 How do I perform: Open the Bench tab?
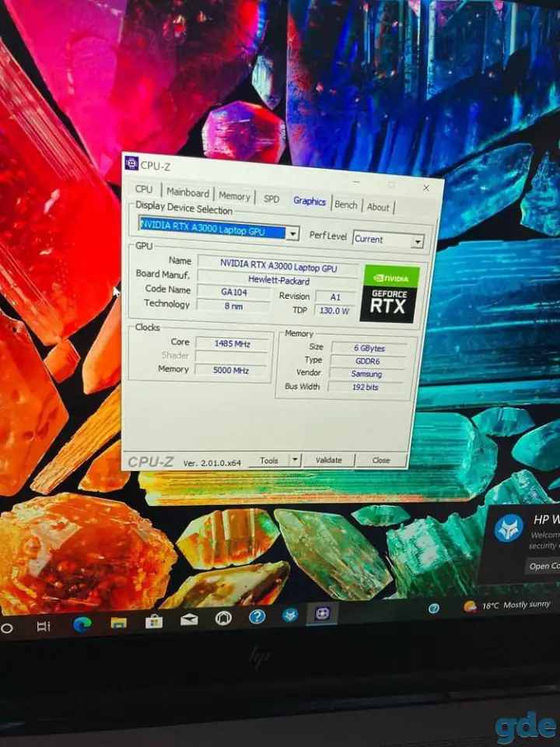coord(345,205)
